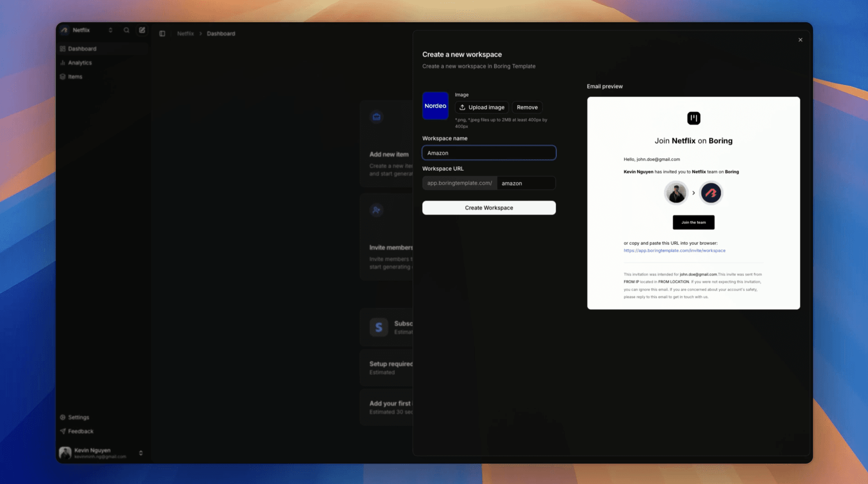Click the compose new item icon
This screenshot has width=868, height=484.
pyautogui.click(x=142, y=30)
